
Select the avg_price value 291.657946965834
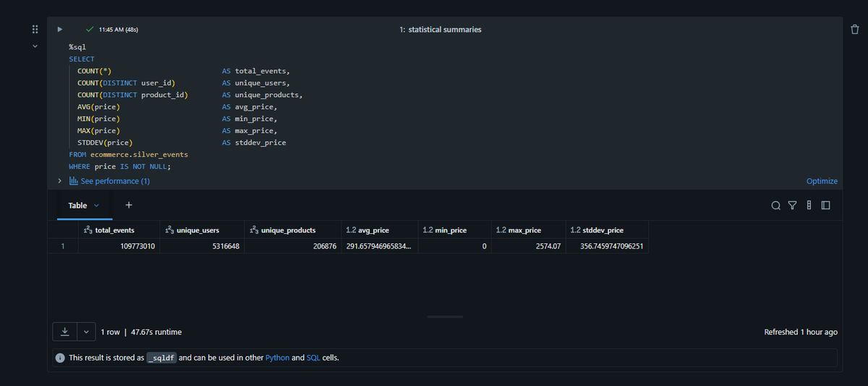pos(378,246)
